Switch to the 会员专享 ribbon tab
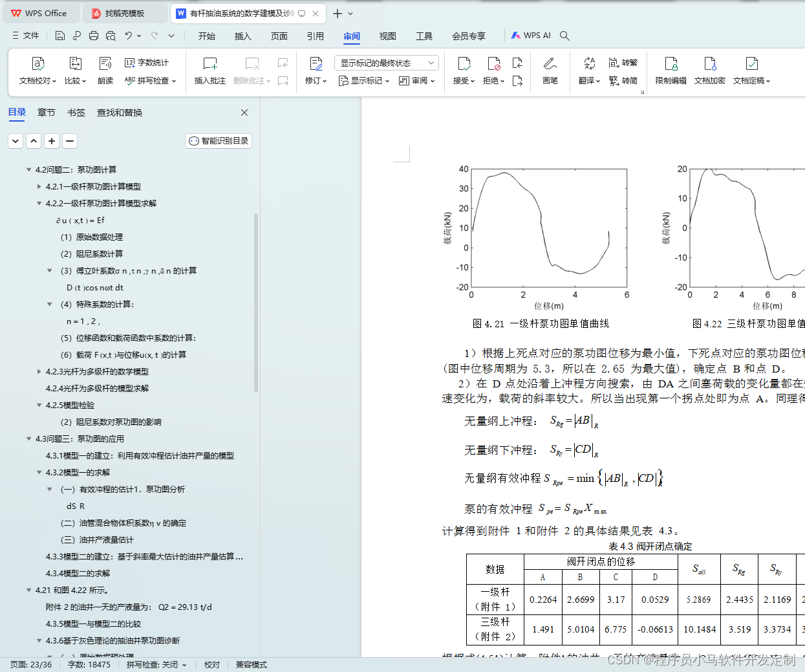The width and height of the screenshot is (805, 672). pos(469,36)
